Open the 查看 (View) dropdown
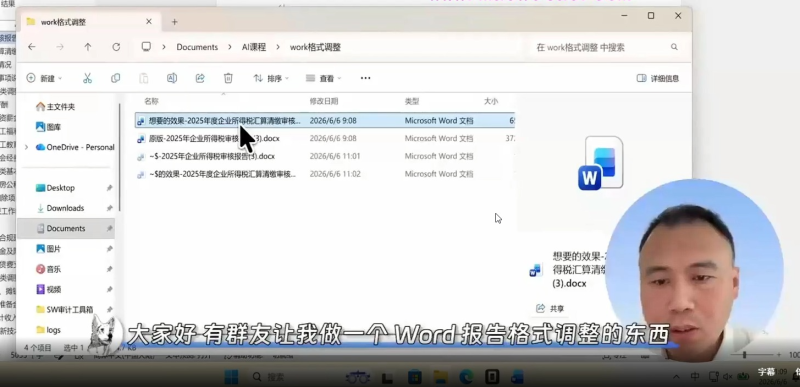Viewport: 800px width, 387px height. pyautogui.click(x=323, y=78)
